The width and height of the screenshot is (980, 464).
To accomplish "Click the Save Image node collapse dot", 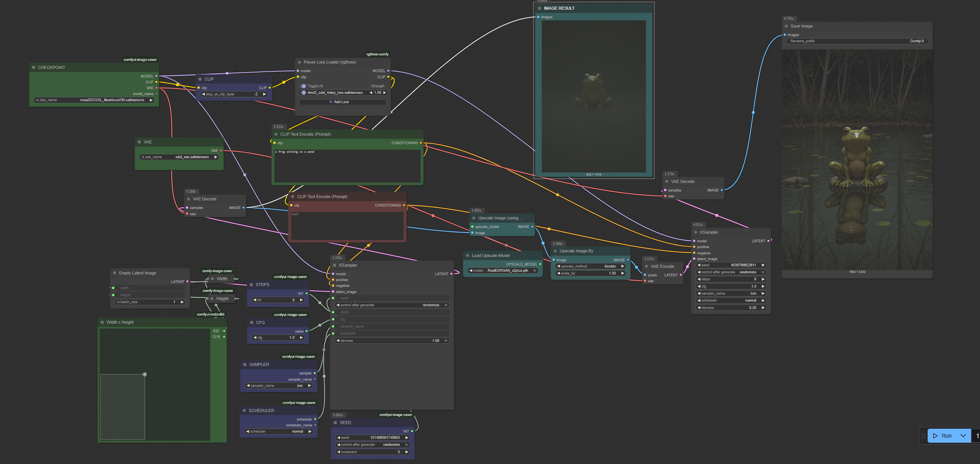I will pos(786,26).
